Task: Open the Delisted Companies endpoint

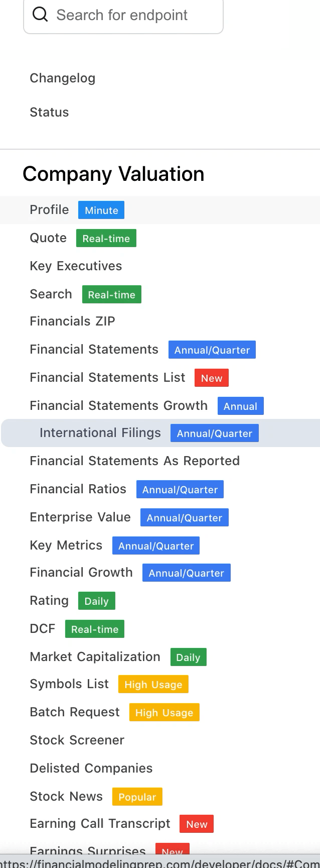Action: [x=91, y=768]
